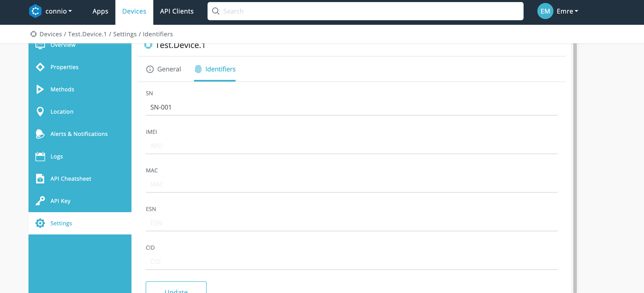Screen dimensions: 644x293
Task: Click the Properties diamond icon in sidebar
Action: coord(40,67)
